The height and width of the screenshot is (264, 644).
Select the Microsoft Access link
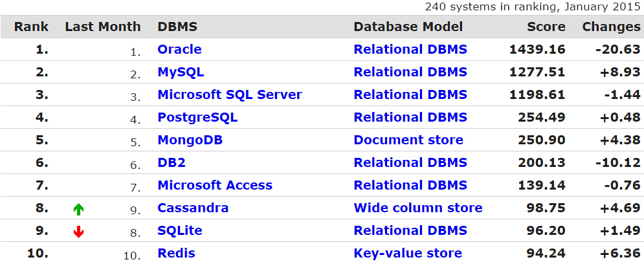click(x=215, y=185)
